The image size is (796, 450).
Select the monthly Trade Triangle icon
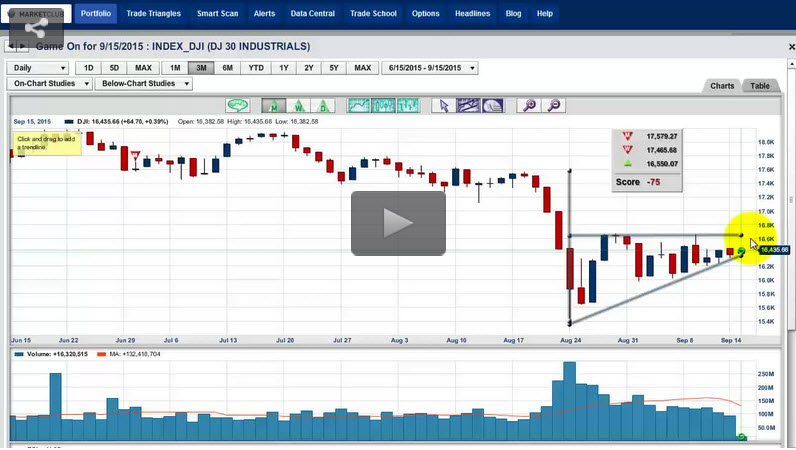tap(273, 106)
